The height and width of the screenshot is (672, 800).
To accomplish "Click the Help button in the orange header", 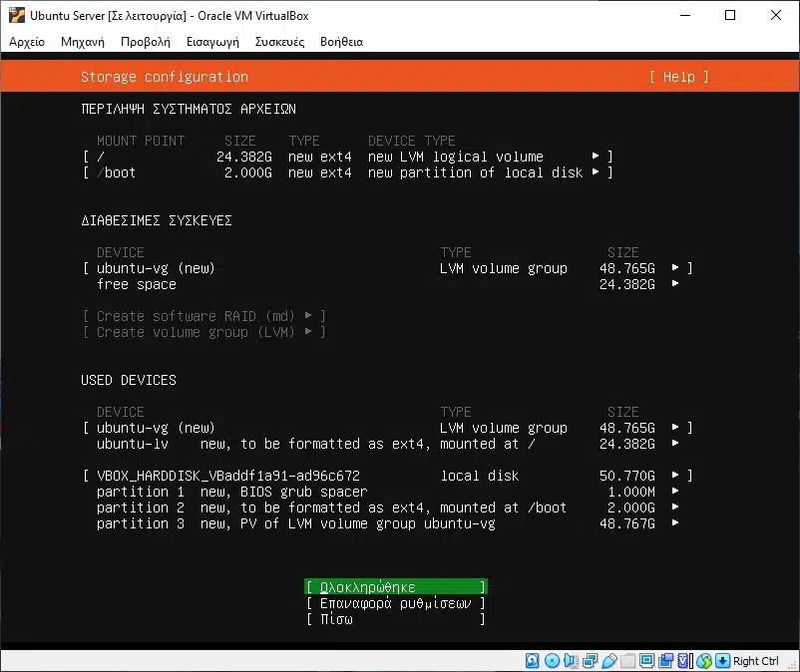I will click(x=679, y=77).
